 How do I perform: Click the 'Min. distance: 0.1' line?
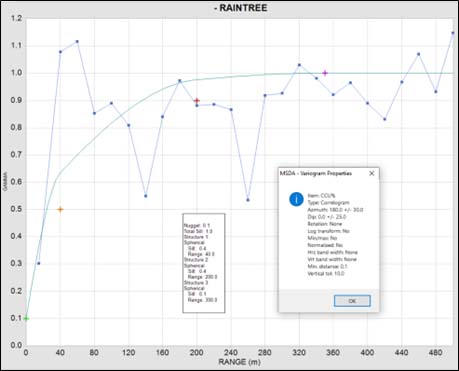[x=327, y=266]
